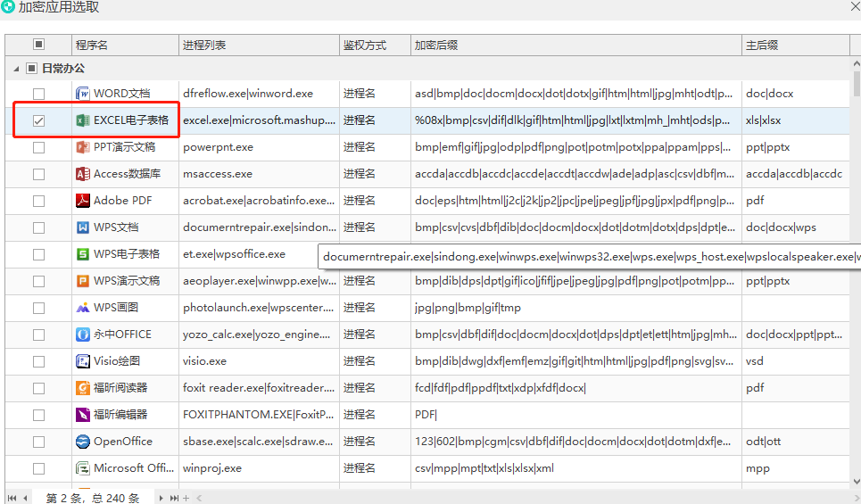Sort by the 鉴权方式 column header
Viewport: 861px width, 504px height.
(x=375, y=45)
